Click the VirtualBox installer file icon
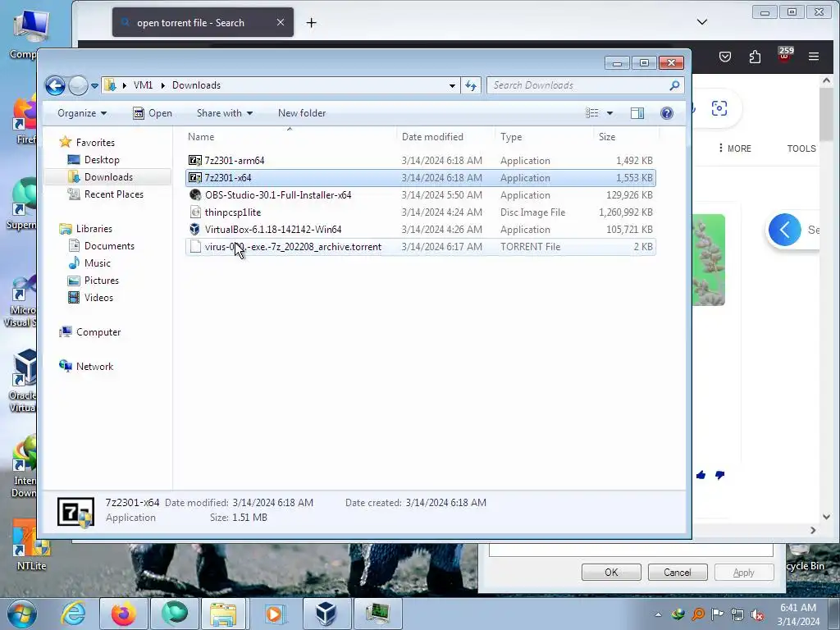Viewport: 840px width, 630px height. coord(195,230)
